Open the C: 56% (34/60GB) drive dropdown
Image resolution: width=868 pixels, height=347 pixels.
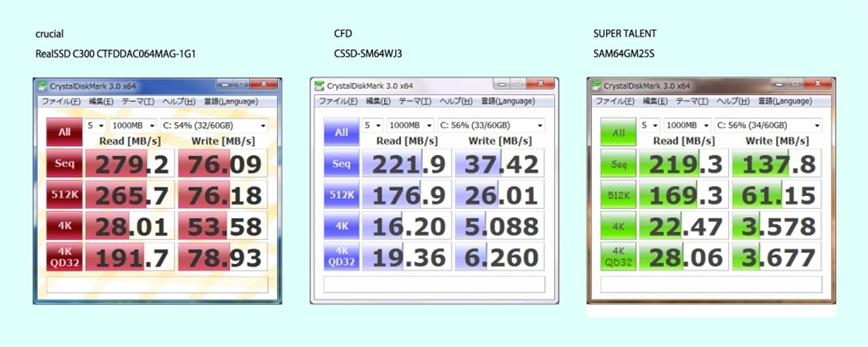pyautogui.click(x=768, y=126)
